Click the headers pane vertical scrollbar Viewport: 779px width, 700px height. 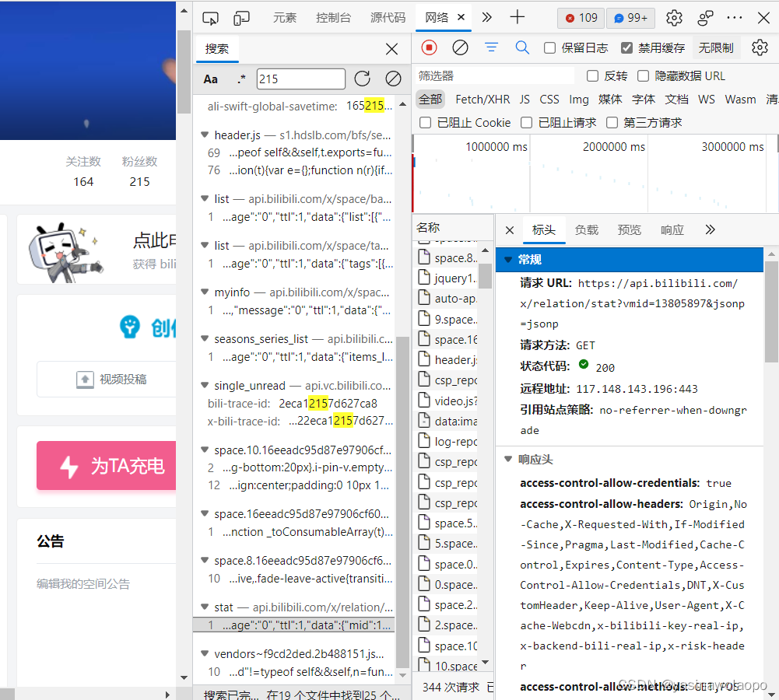coord(771,312)
